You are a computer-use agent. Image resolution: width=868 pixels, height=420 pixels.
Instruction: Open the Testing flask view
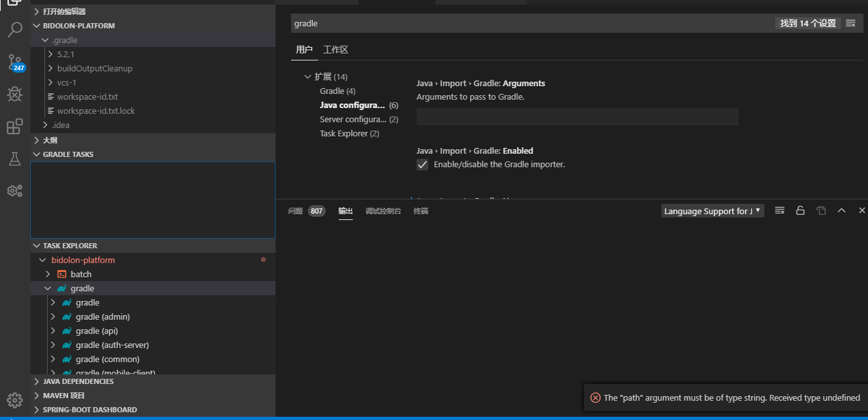[15, 158]
